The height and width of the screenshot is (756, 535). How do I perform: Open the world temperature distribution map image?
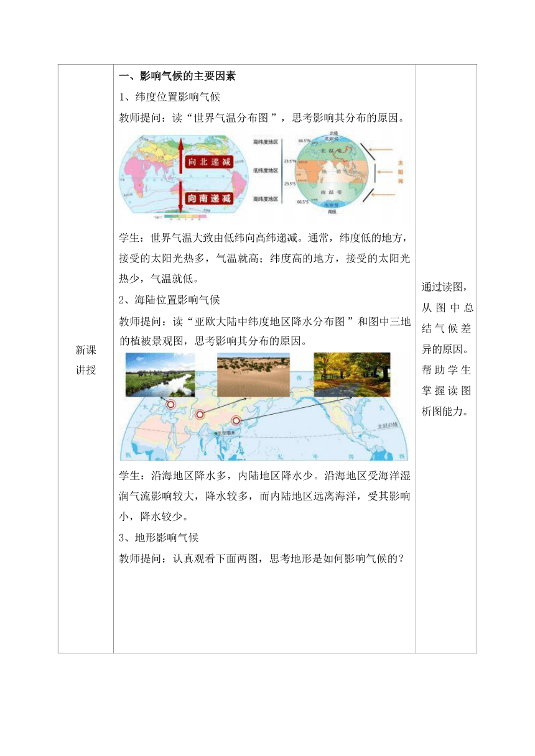184,177
